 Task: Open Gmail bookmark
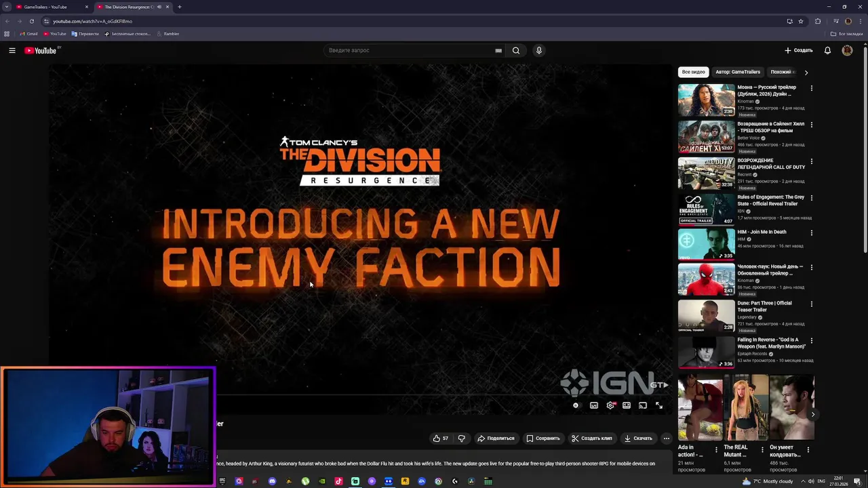click(28, 34)
